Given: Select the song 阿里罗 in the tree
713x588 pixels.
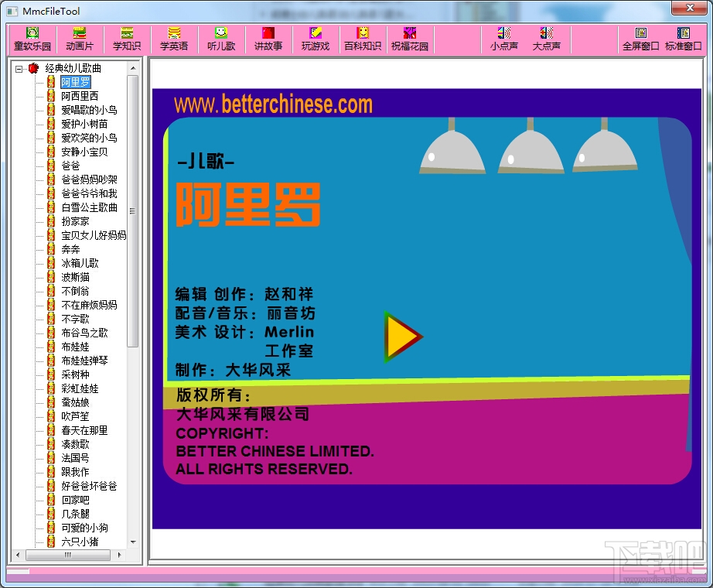Looking at the screenshot, I should pyautogui.click(x=76, y=82).
